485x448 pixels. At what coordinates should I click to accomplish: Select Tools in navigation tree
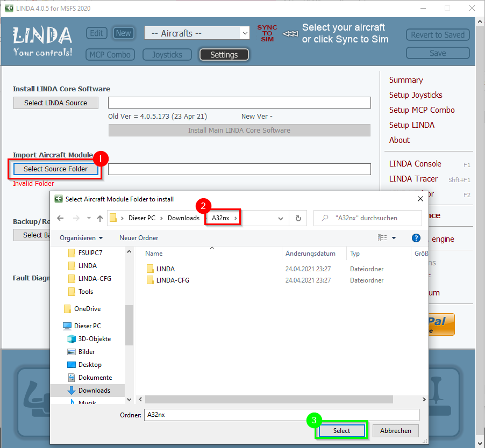(x=85, y=292)
